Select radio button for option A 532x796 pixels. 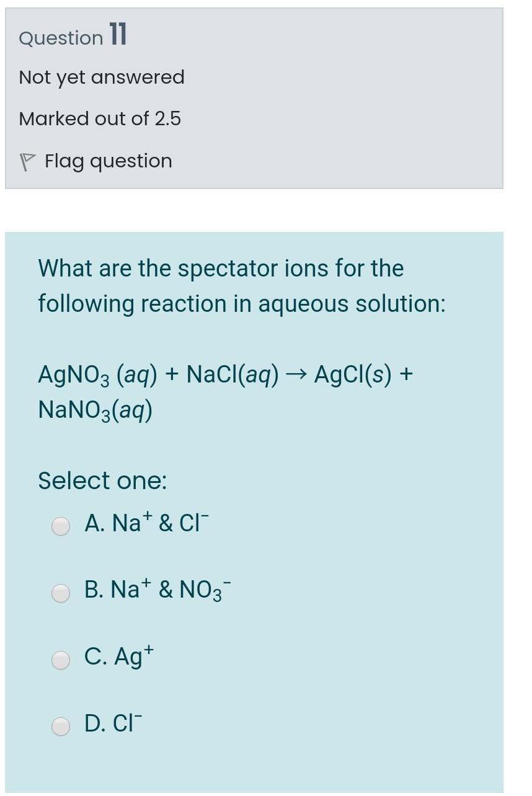pyautogui.click(x=60, y=526)
